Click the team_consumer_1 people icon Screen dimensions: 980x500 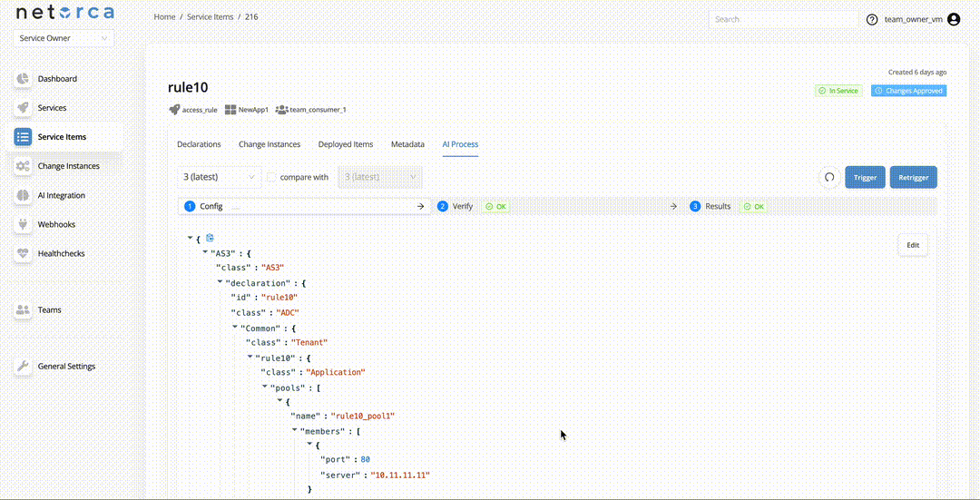282,110
